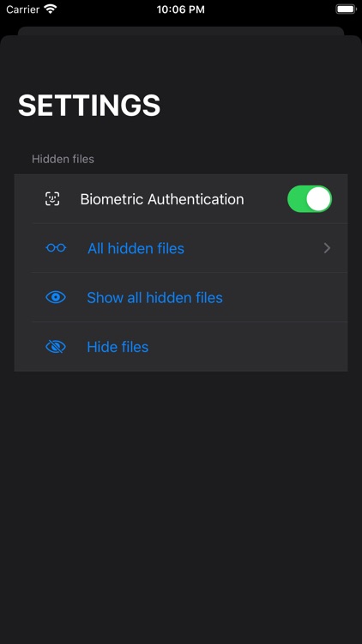Tap the Carrier text in status bar
This screenshot has width=362, height=644.
pos(23,9)
